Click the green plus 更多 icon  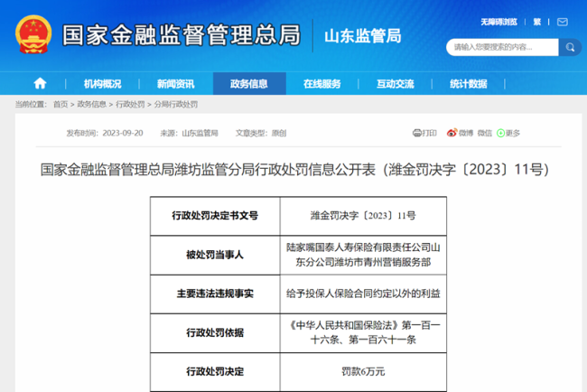500,133
